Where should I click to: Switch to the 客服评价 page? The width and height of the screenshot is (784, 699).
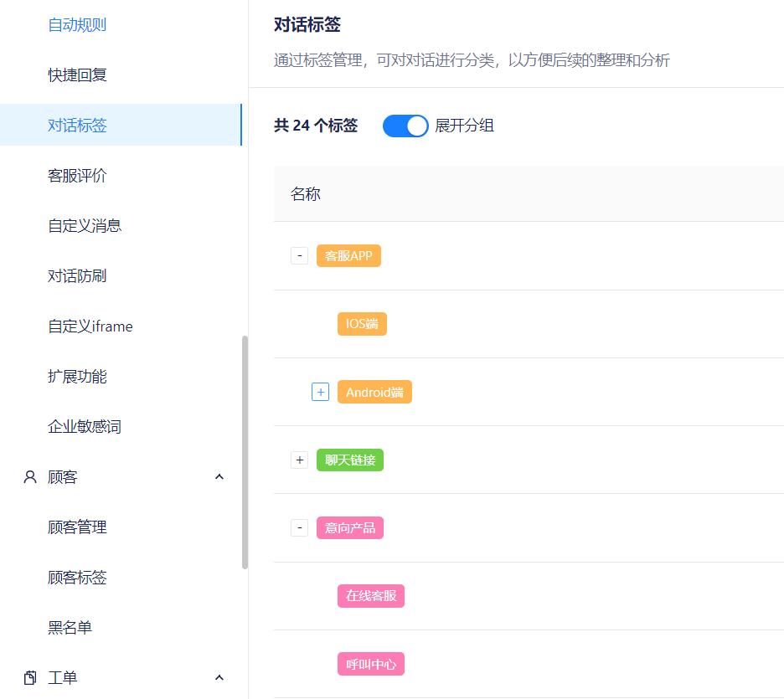click(76, 175)
